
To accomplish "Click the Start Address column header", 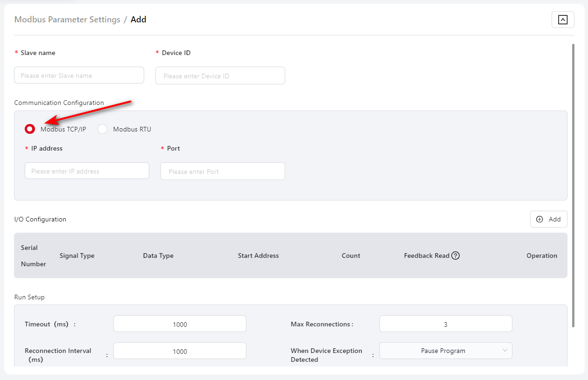I will [x=258, y=256].
